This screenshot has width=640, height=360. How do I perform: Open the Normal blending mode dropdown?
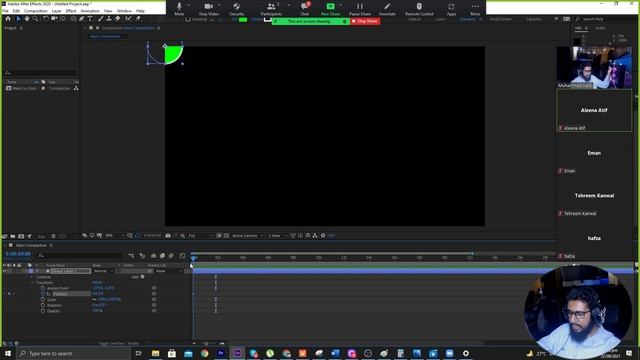pos(103,271)
